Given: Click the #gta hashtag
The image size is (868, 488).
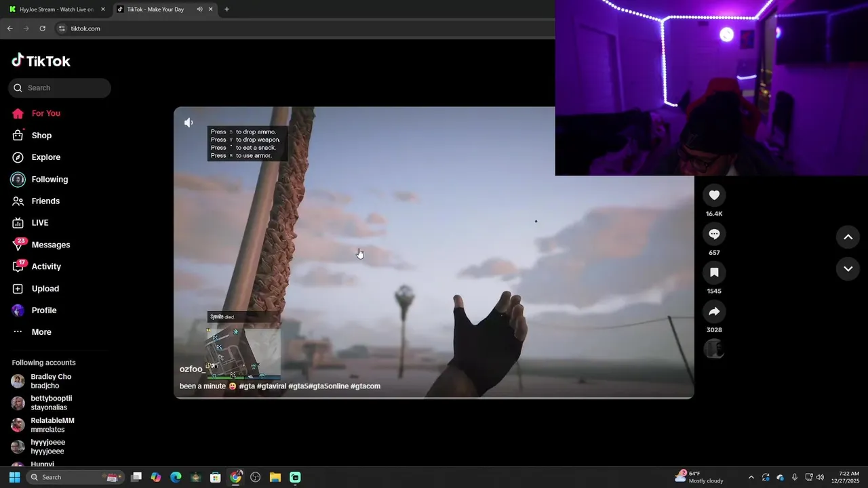Looking at the screenshot, I should point(247,386).
